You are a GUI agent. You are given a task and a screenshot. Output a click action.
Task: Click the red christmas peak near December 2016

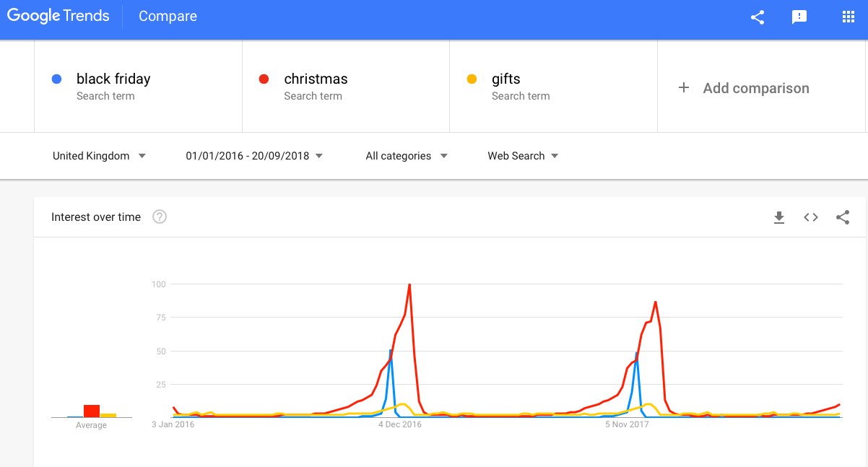pyautogui.click(x=409, y=284)
